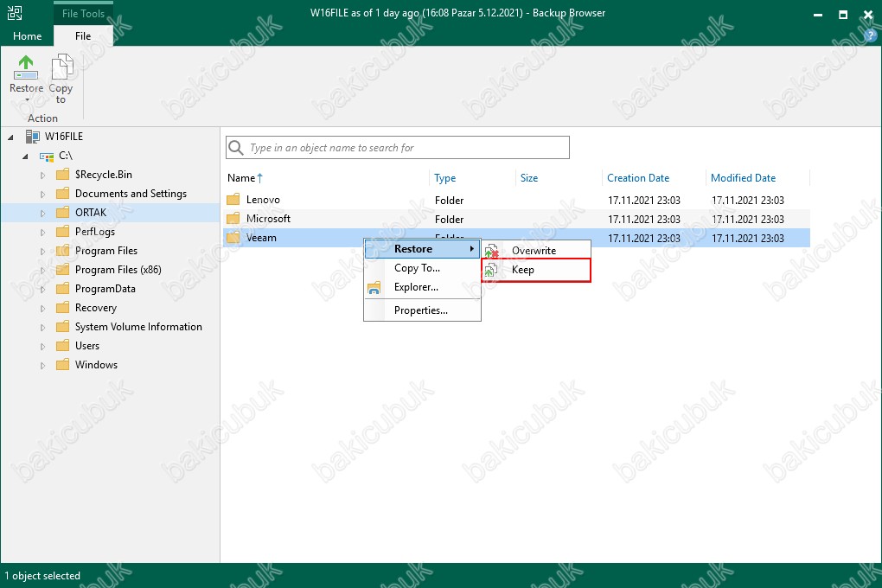Maximize the Backup Browser window
The height and width of the screenshot is (588, 882).
point(842,15)
